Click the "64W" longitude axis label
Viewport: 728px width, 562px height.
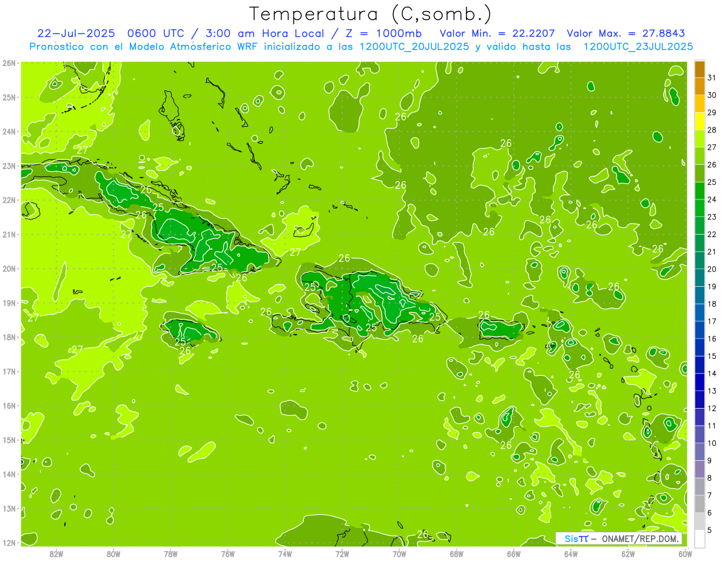click(x=570, y=554)
